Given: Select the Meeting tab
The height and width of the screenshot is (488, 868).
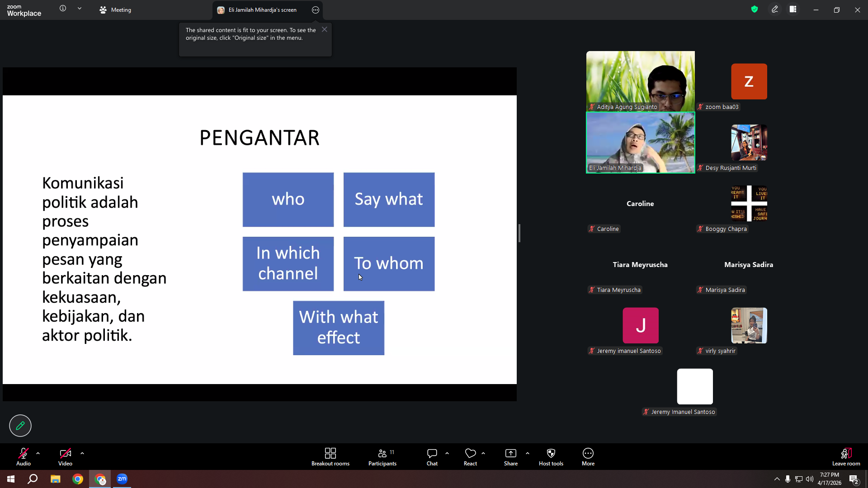Looking at the screenshot, I should (x=115, y=10).
